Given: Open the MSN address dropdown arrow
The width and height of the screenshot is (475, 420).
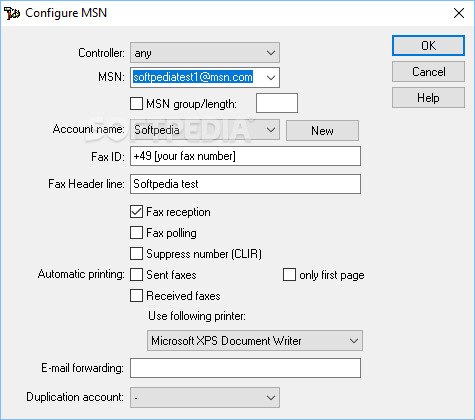Looking at the screenshot, I should (x=271, y=78).
